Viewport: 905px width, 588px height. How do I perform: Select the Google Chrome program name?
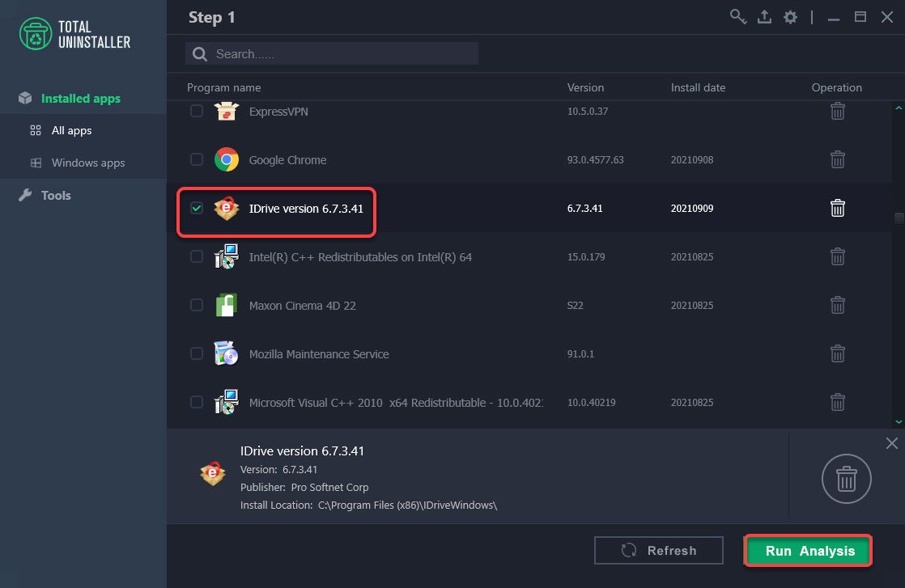287,160
